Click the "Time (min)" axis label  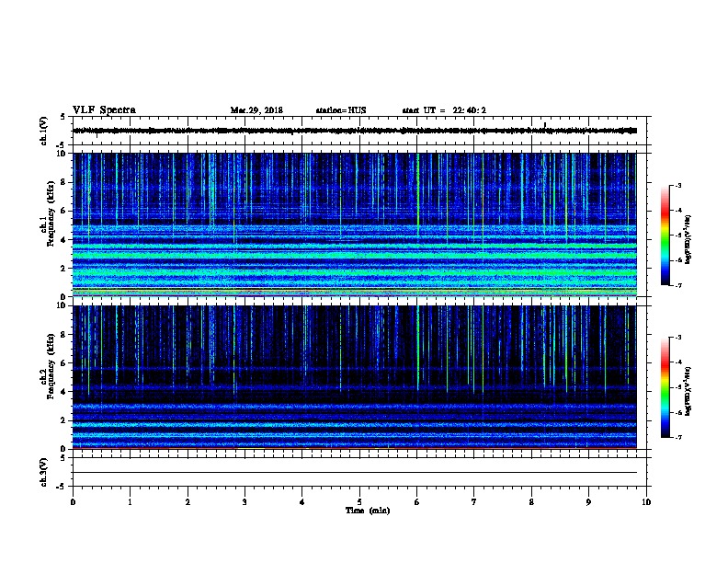368,511
